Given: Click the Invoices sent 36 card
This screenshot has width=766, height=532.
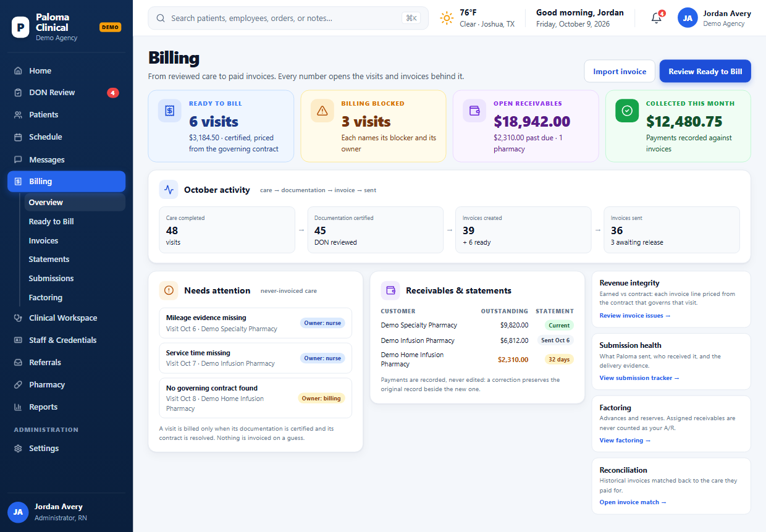Looking at the screenshot, I should click(x=671, y=230).
